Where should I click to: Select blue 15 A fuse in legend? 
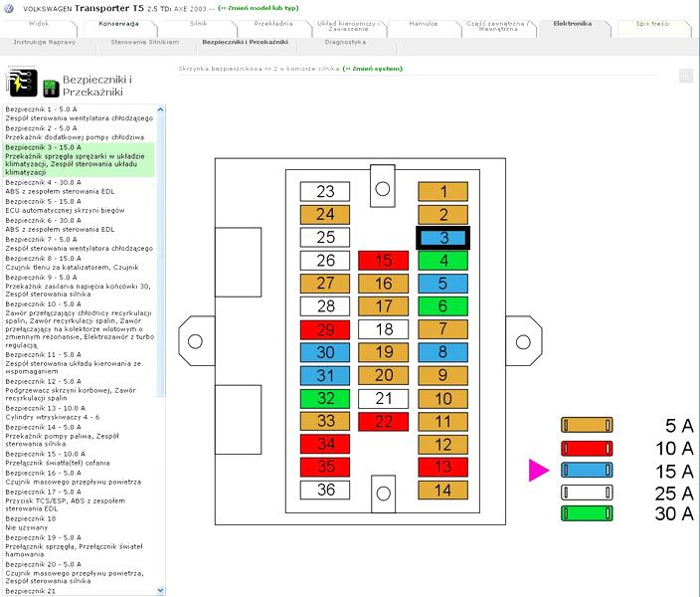pyautogui.click(x=587, y=470)
